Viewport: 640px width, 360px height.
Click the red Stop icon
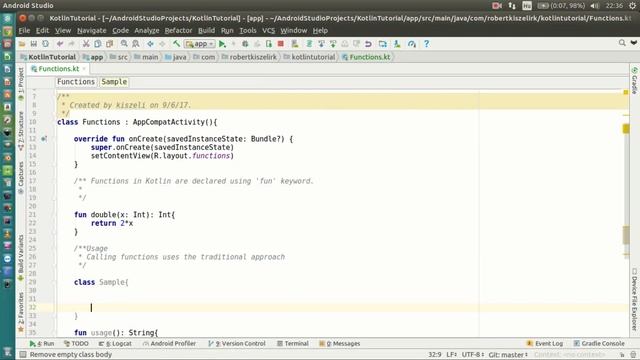point(280,44)
